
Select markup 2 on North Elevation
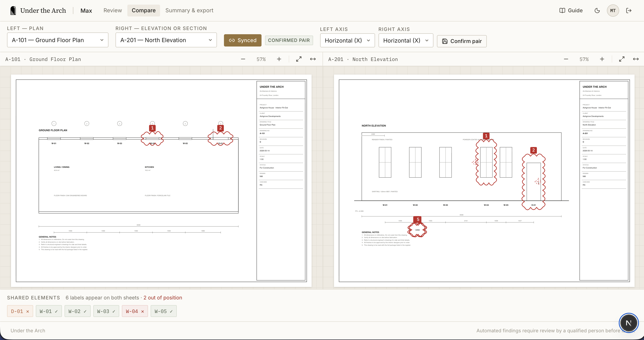tap(534, 150)
